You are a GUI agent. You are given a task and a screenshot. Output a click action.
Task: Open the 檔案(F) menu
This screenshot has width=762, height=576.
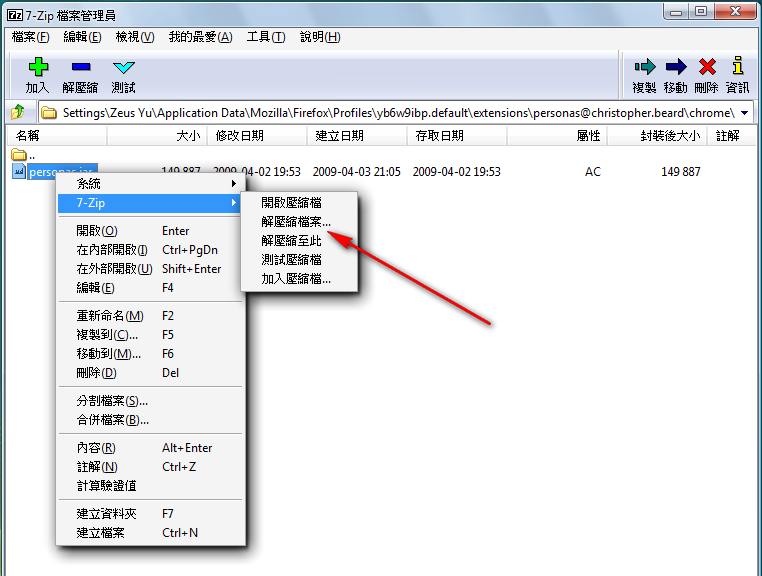[31, 37]
